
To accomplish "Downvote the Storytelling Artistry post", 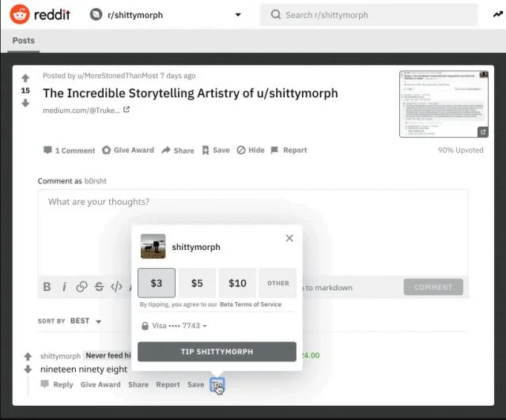I will (x=25, y=103).
